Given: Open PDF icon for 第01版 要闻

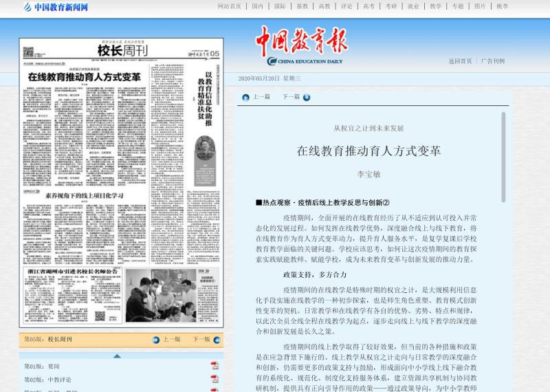Looking at the screenshot, I should 214,366.
